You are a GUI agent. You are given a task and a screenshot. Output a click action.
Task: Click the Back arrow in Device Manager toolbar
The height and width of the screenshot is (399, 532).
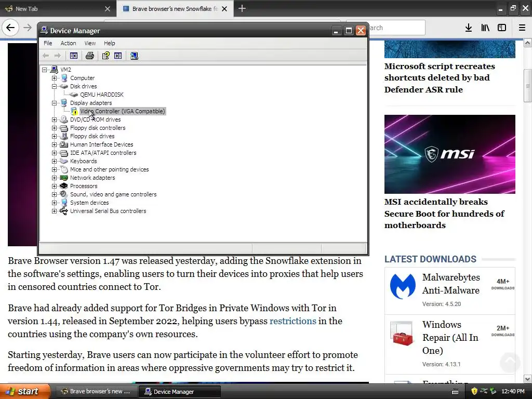point(46,56)
